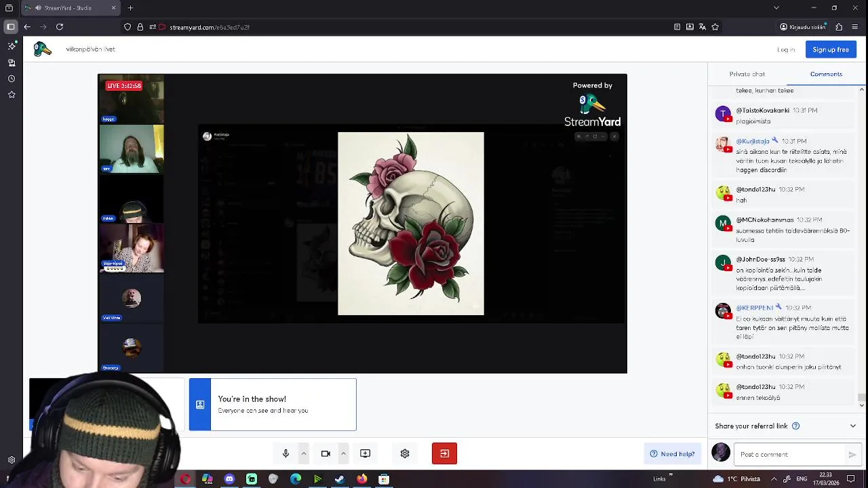Viewport: 868px width, 488px height.
Task: Switch to the Private chat tab
Action: (x=747, y=74)
